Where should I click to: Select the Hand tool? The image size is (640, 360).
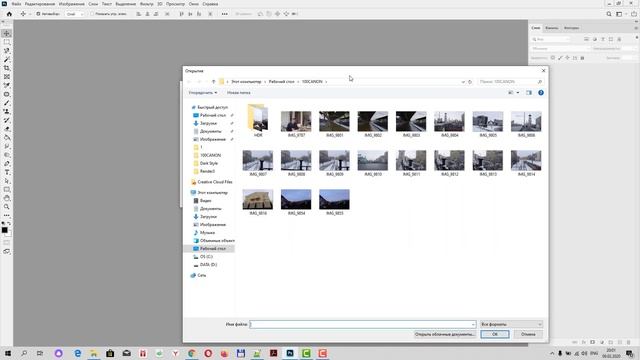click(x=7, y=198)
